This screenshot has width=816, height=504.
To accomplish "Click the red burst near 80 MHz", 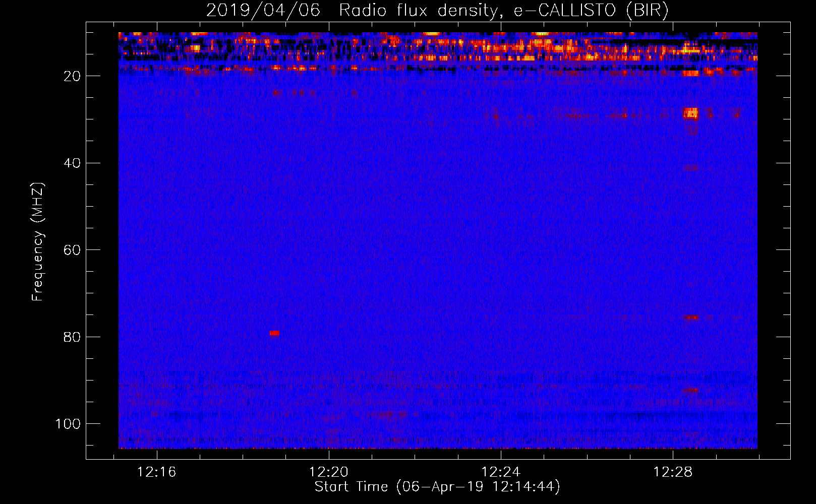I will (274, 333).
